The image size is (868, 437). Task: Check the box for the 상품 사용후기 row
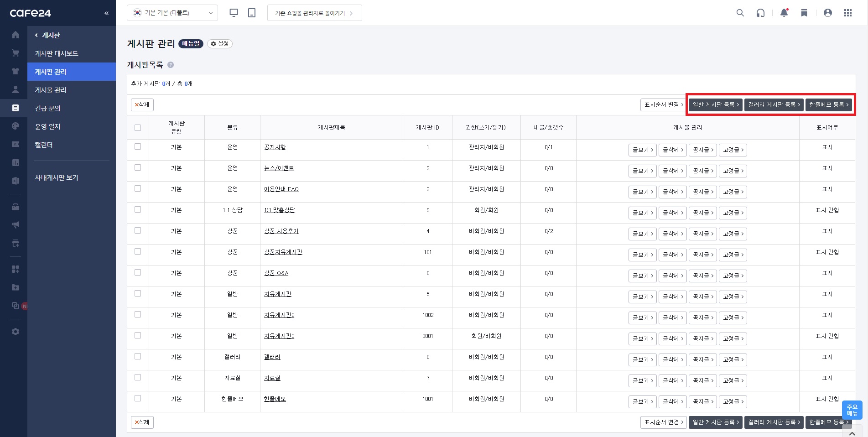point(138,230)
